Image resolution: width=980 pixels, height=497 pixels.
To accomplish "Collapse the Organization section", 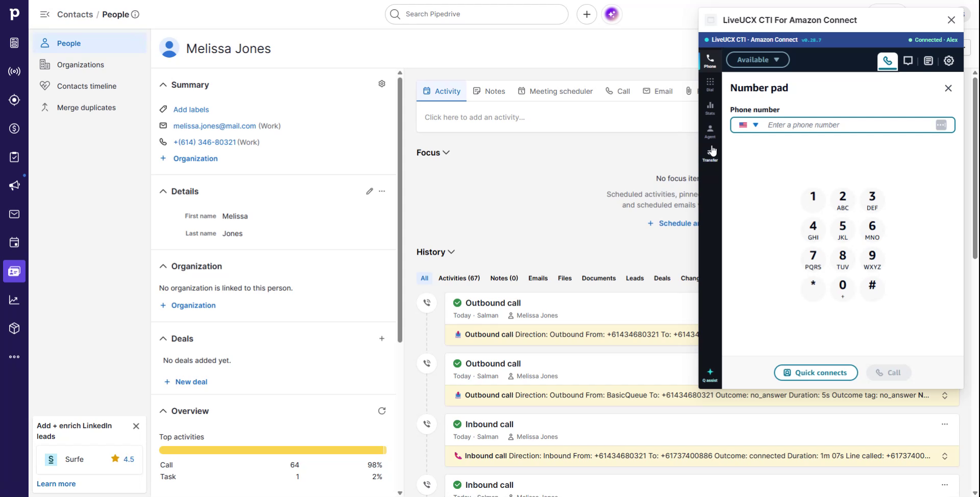I will pos(163,266).
